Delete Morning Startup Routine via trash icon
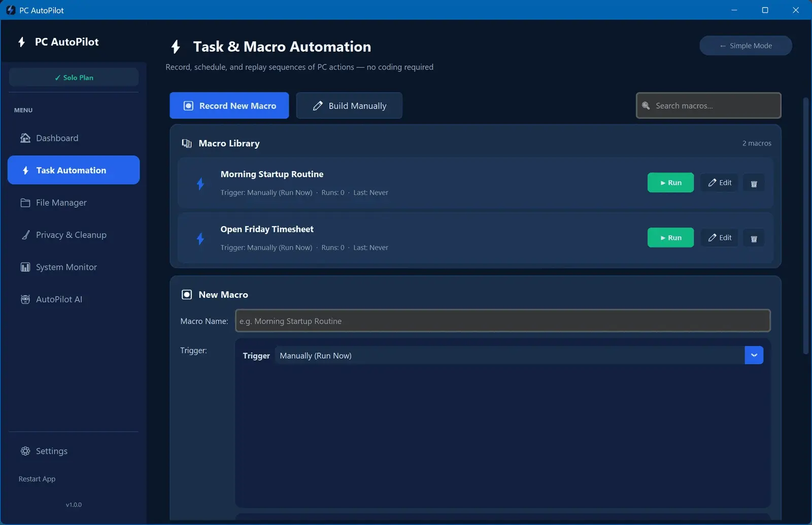The width and height of the screenshot is (812, 525). (754, 183)
